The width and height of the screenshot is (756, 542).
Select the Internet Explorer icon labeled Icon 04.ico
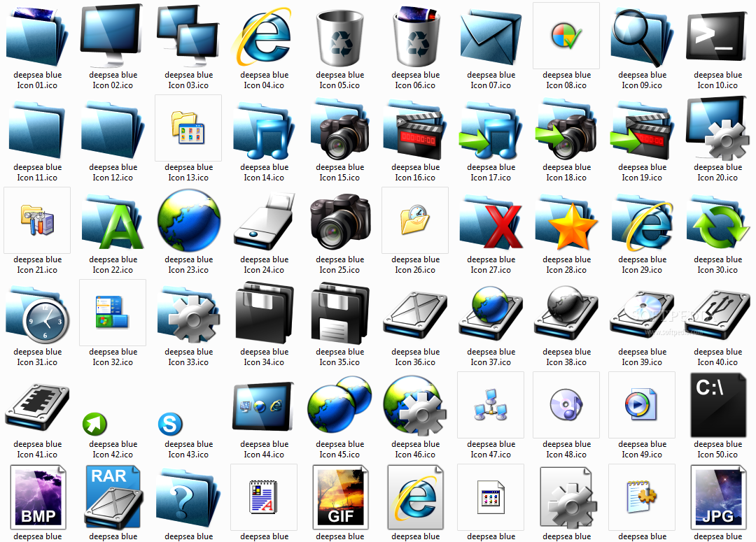point(262,36)
